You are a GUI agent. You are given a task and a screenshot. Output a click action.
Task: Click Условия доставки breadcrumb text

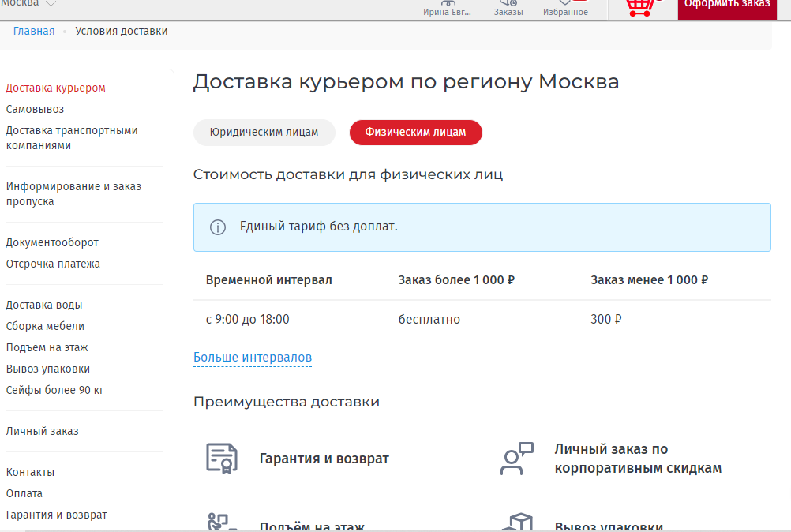(121, 31)
